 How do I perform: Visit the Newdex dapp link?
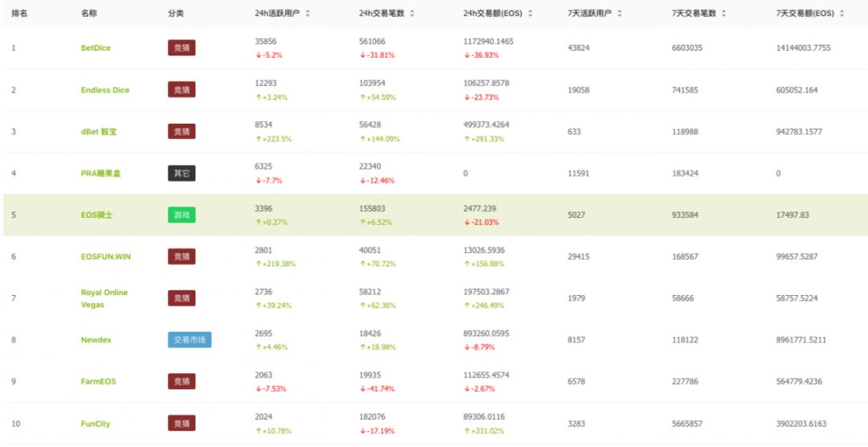point(96,340)
